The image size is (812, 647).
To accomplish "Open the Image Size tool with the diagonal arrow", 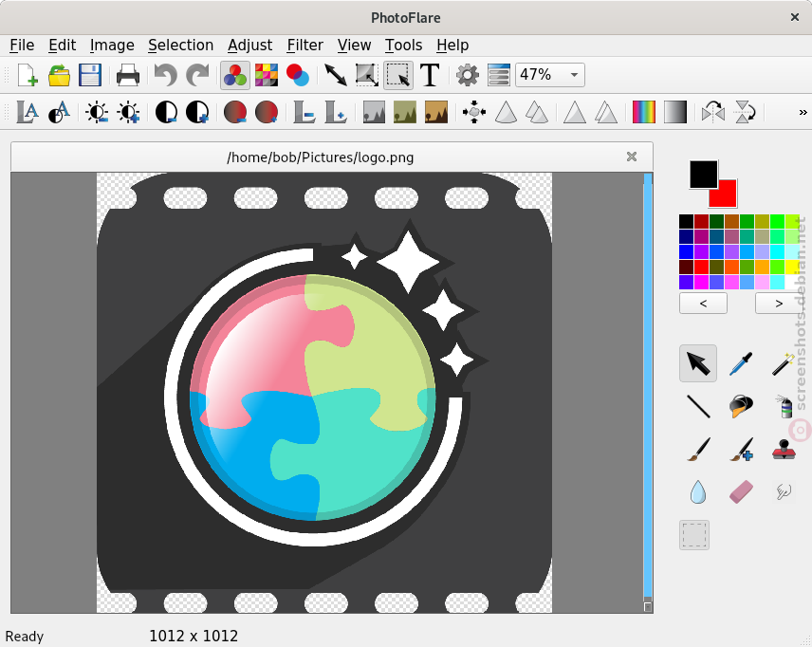I will click(336, 75).
